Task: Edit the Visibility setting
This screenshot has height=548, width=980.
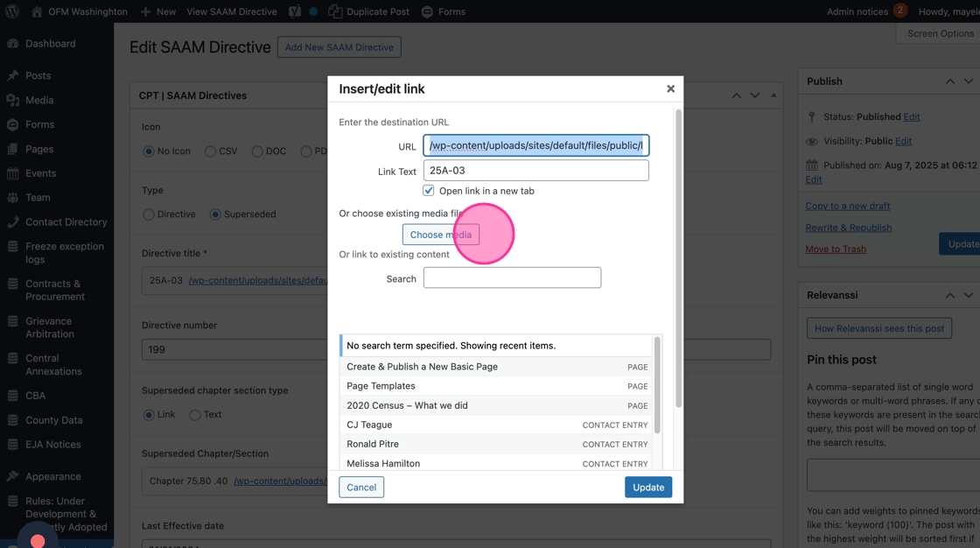Action: pyautogui.click(x=903, y=142)
